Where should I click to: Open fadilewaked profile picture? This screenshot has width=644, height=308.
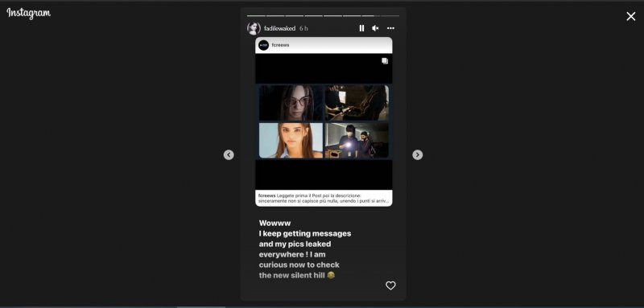coord(254,28)
